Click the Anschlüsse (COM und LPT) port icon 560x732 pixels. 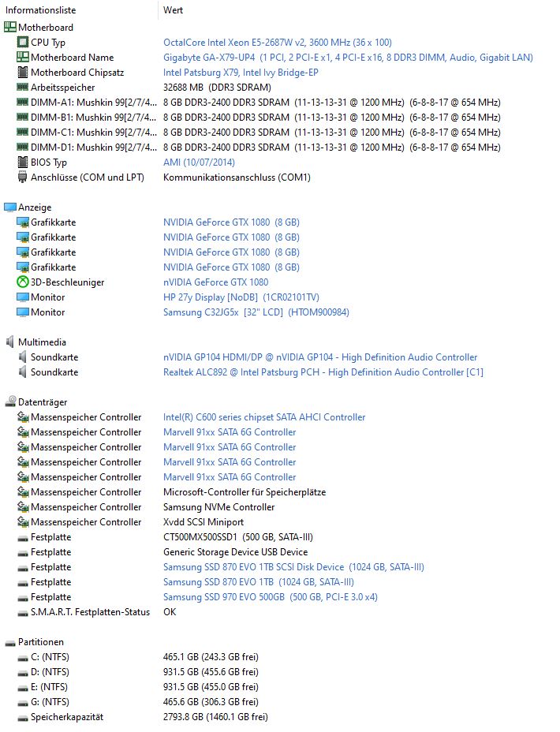pos(22,177)
